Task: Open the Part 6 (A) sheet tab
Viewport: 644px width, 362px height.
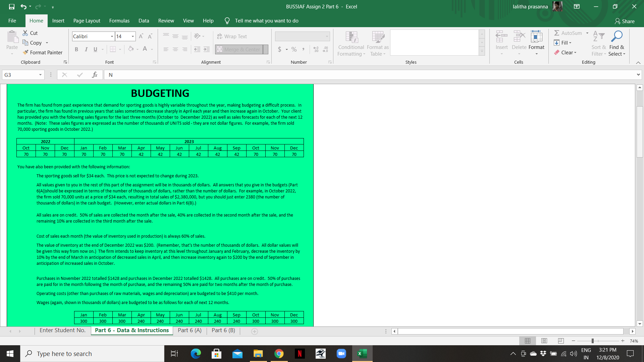Action: coord(189,330)
